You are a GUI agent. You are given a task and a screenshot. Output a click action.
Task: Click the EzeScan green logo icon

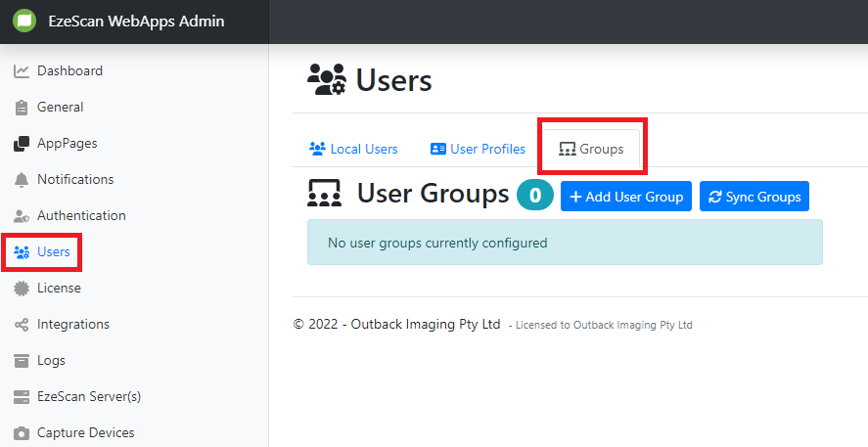[24, 21]
